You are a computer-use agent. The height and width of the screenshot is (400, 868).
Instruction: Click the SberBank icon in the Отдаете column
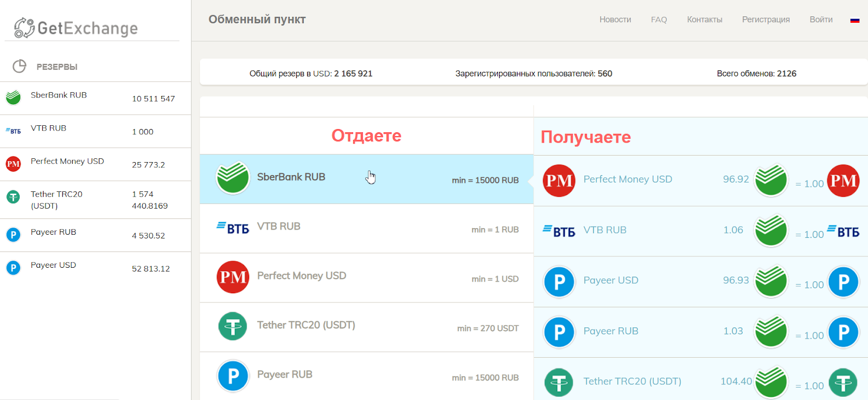[x=233, y=178]
